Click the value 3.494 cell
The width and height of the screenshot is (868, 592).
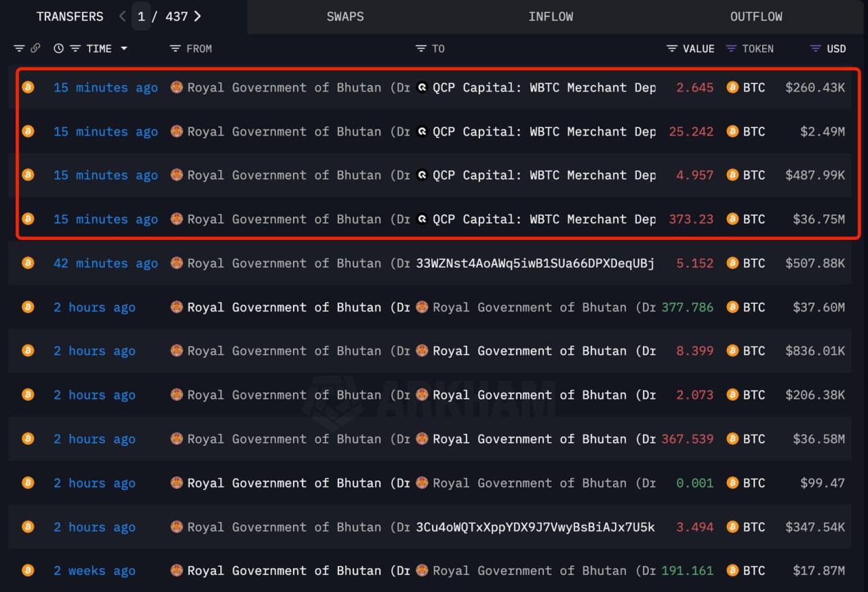695,527
